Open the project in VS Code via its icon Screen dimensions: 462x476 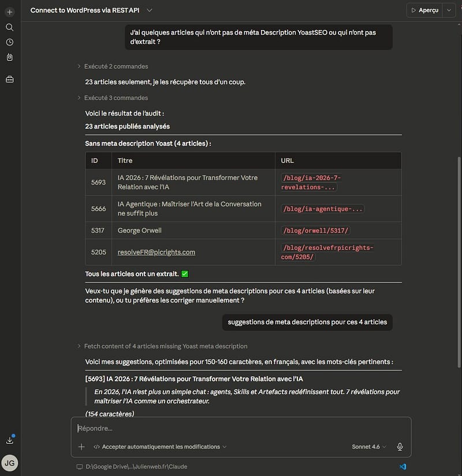[403, 466]
